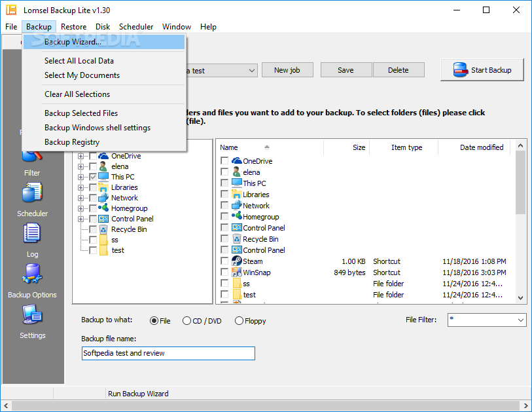Sort by the Date modified column header
The width and height of the screenshot is (532, 412).
pos(474,147)
